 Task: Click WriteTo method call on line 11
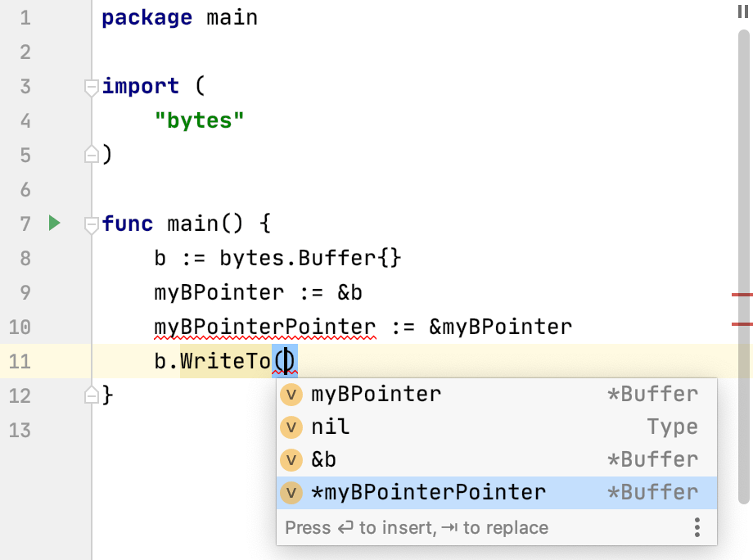point(226,361)
